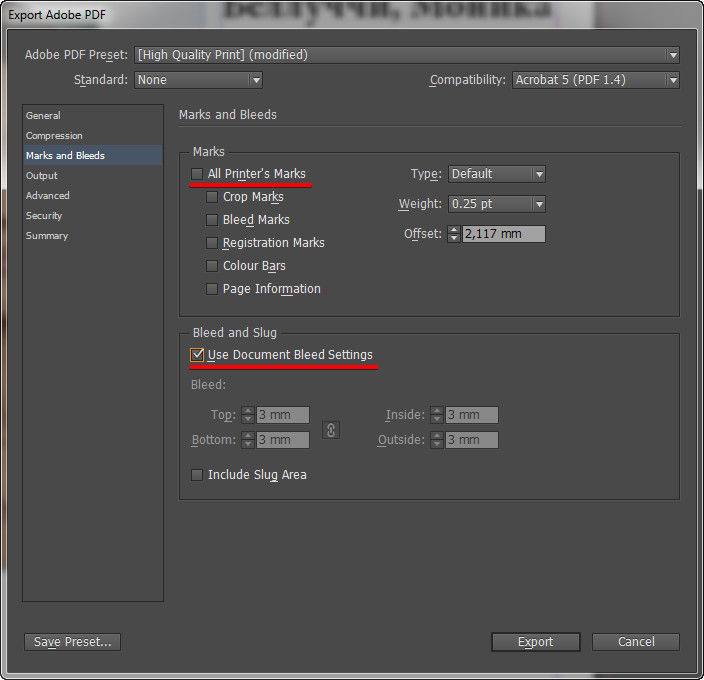The image size is (704, 680).
Task: Open the marks Type dropdown
Action: [x=497, y=174]
